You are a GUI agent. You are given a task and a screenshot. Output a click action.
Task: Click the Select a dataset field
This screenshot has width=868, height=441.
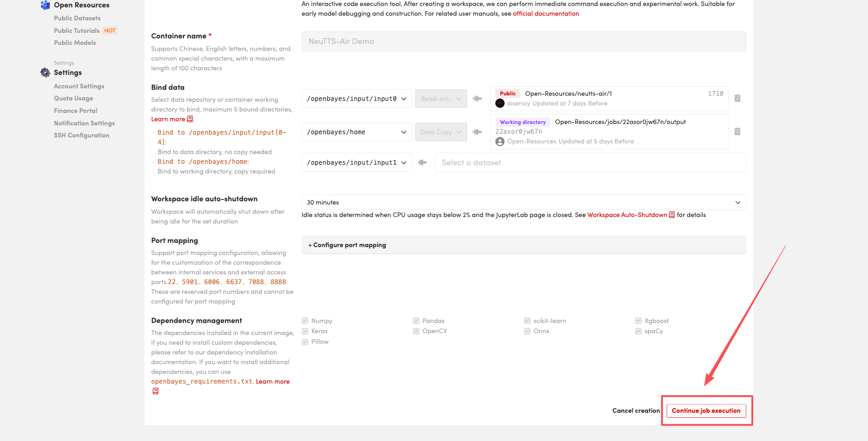tap(590, 162)
